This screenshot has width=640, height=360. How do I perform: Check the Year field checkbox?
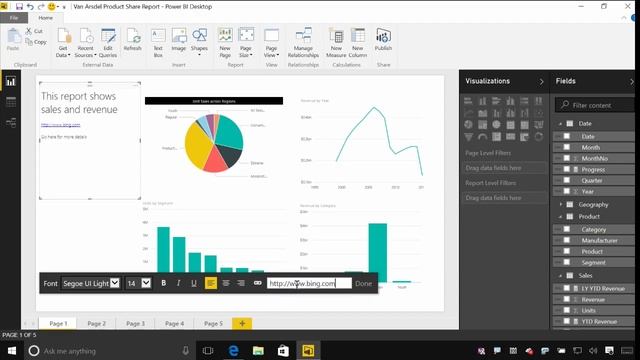click(x=567, y=191)
